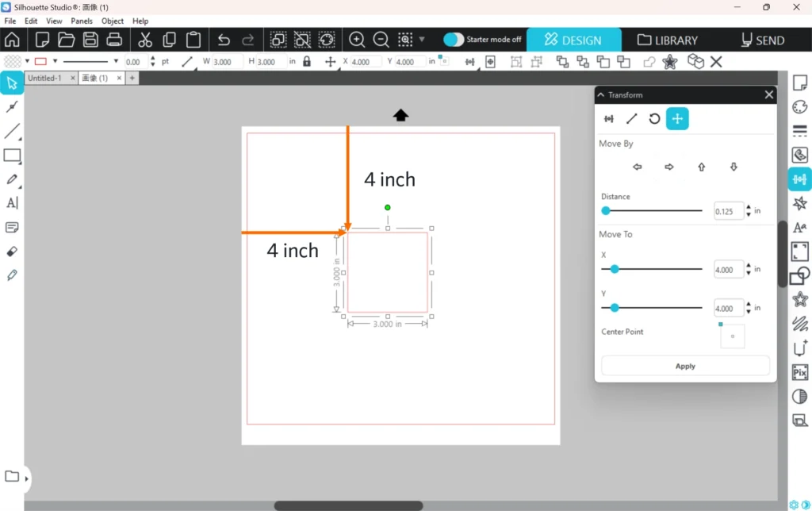The height and width of the screenshot is (511, 812).
Task: Open the LIBRARY section
Action: 668,40
